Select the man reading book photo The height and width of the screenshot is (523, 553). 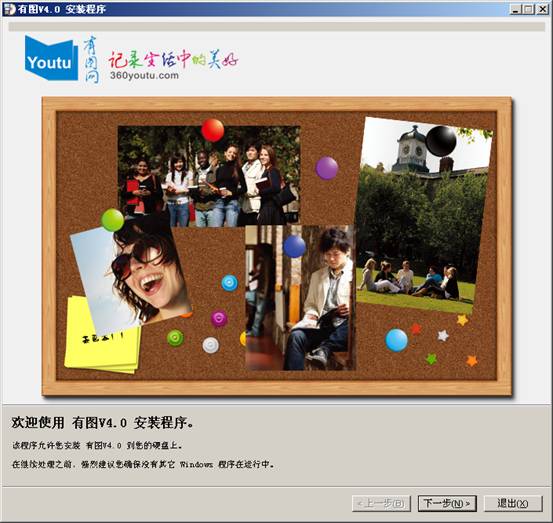300,298
